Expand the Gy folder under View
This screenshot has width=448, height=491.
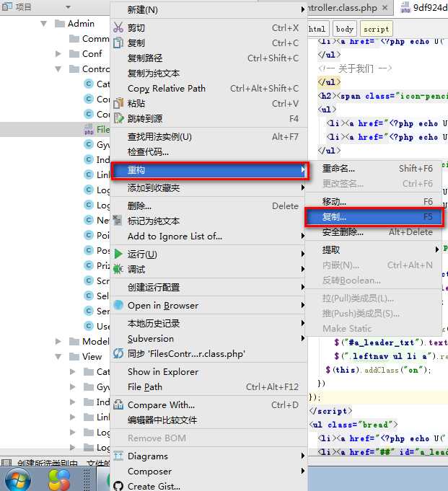(73, 386)
